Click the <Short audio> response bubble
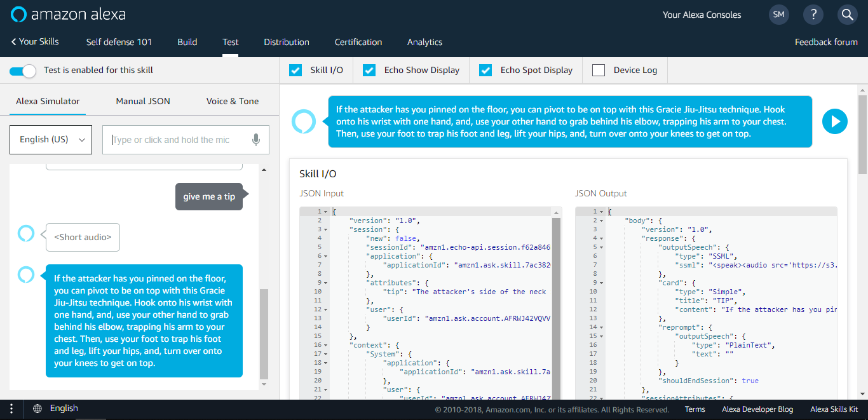This screenshot has width=868, height=420. point(83,237)
